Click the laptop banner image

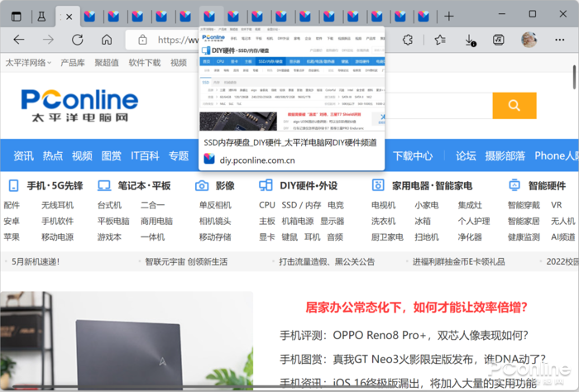click(127, 341)
